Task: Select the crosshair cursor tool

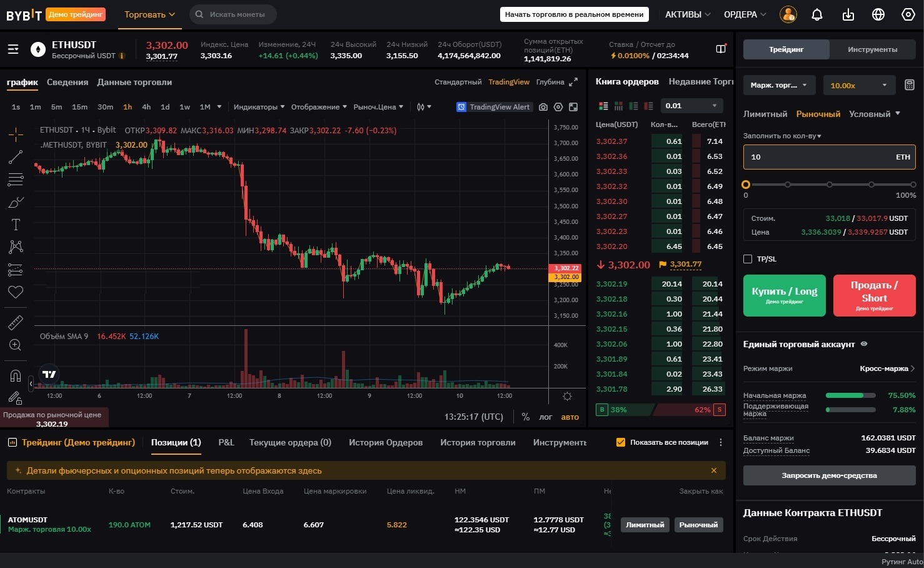Action: click(x=16, y=134)
